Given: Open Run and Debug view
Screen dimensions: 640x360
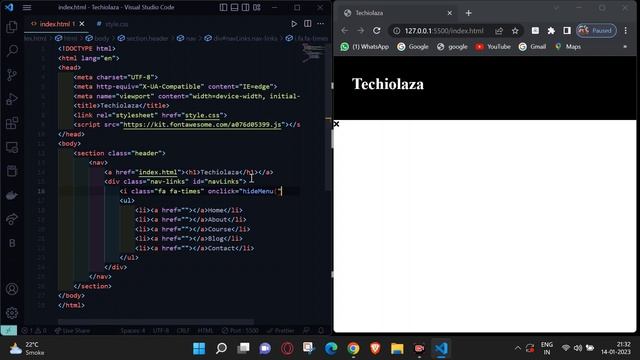Looking at the screenshot, I should 12,99.
